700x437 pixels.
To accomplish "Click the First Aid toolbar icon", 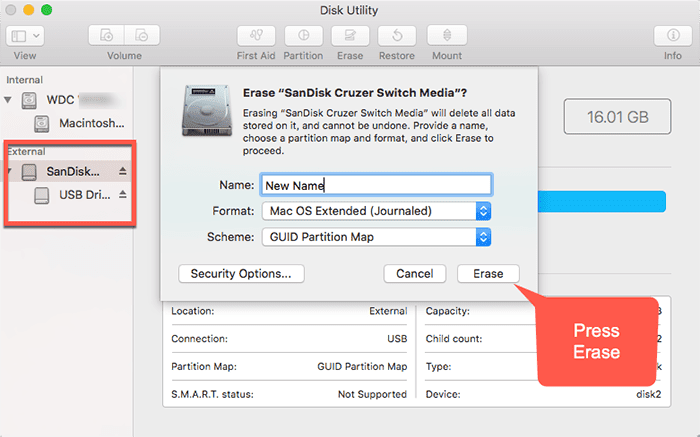I will tap(256, 36).
